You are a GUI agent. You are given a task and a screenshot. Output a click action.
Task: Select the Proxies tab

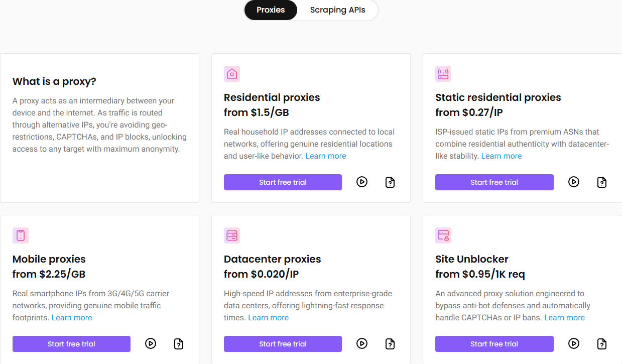coord(271,10)
